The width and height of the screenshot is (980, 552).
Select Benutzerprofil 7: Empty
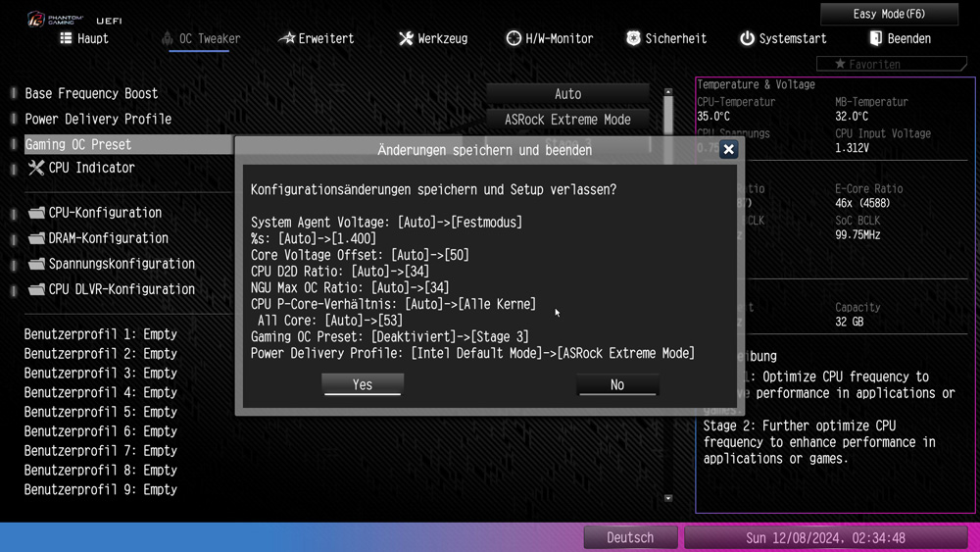[101, 450]
